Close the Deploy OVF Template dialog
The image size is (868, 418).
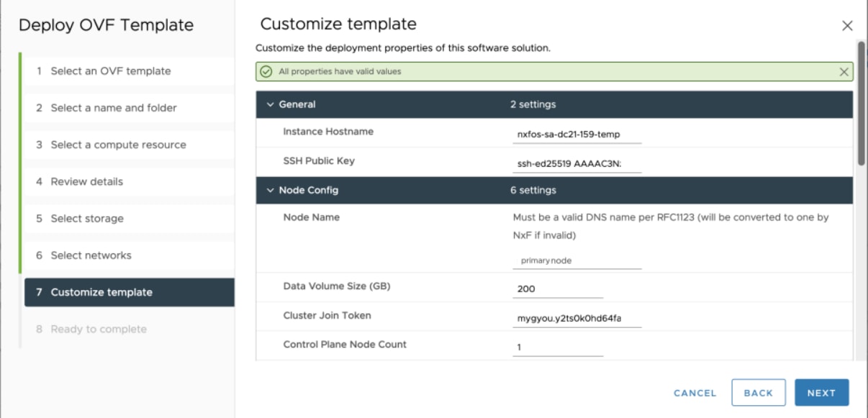pos(847,26)
